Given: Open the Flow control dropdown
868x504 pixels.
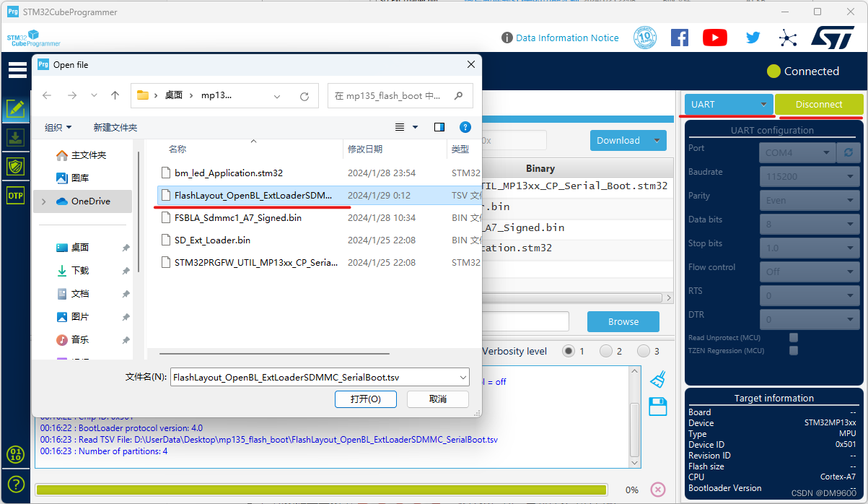Looking at the screenshot, I should [x=809, y=271].
